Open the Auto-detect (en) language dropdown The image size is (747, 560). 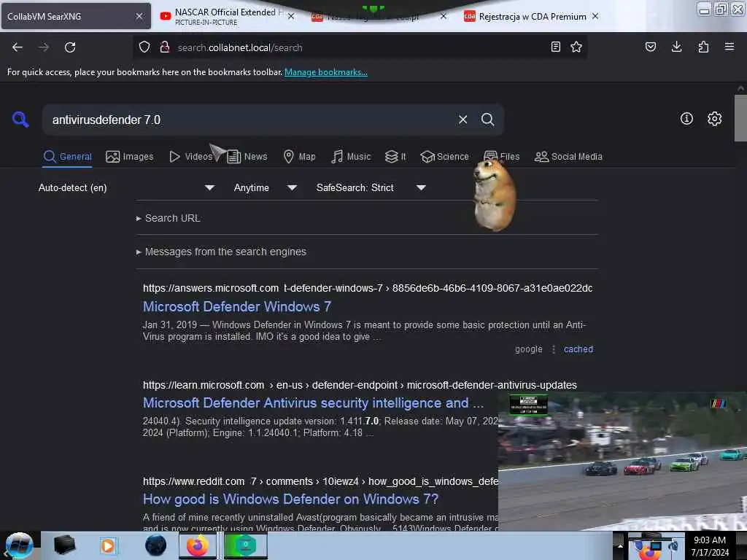coord(125,187)
